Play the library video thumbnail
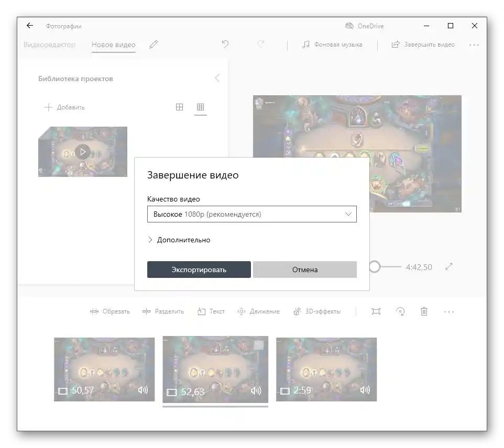 click(x=83, y=152)
